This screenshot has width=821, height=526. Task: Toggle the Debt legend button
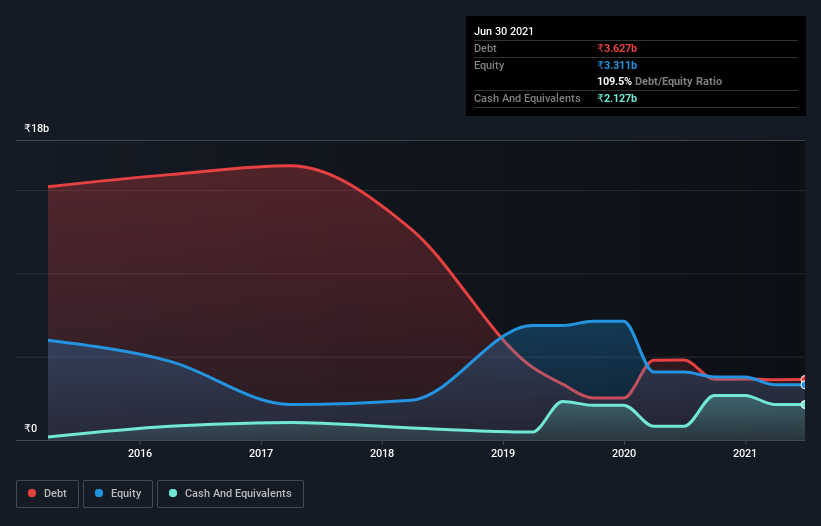[47, 494]
